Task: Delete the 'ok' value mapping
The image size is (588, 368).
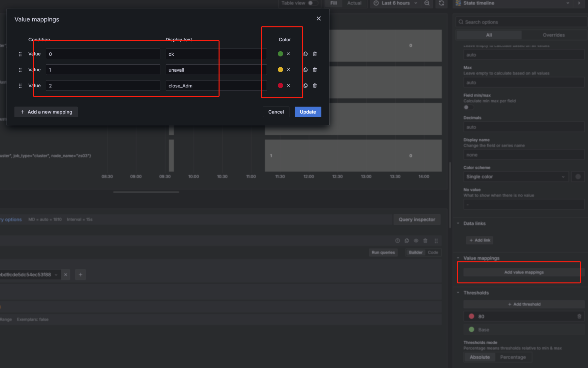Action: [x=315, y=54]
